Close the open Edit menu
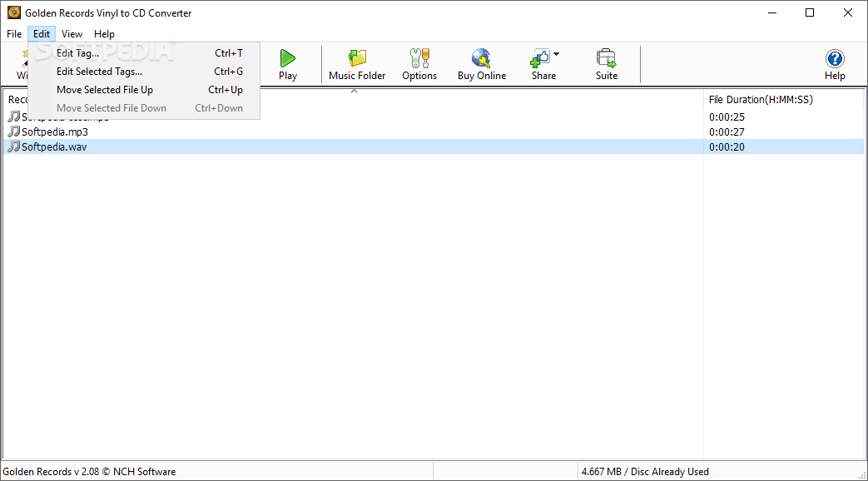868x481 pixels. [x=42, y=34]
